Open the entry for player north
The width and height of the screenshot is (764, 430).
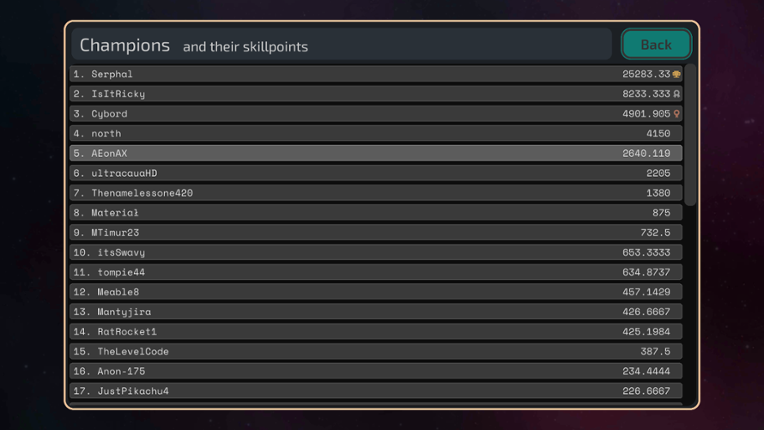(x=375, y=133)
